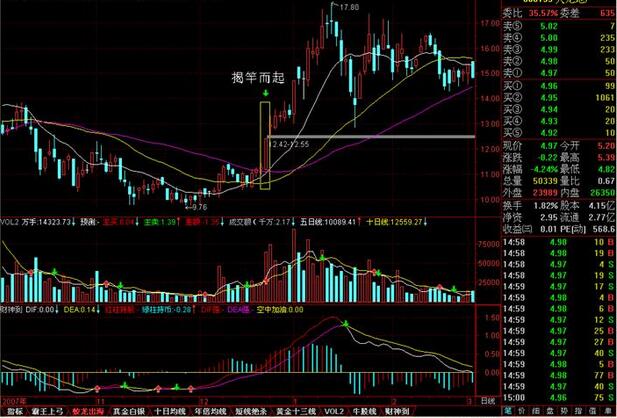Click the green buy arrow on MACD peak
The image size is (617, 418).
pos(345,324)
